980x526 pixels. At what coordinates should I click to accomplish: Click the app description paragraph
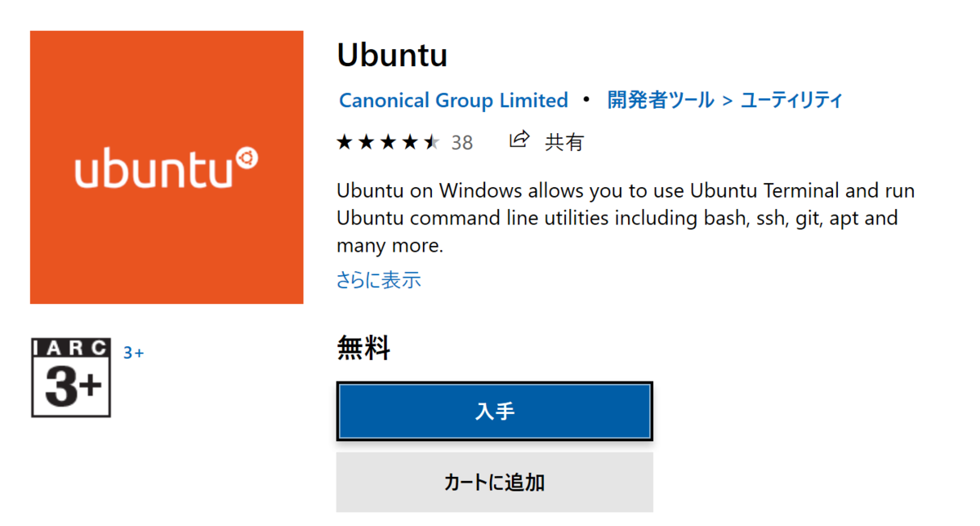pos(625,218)
